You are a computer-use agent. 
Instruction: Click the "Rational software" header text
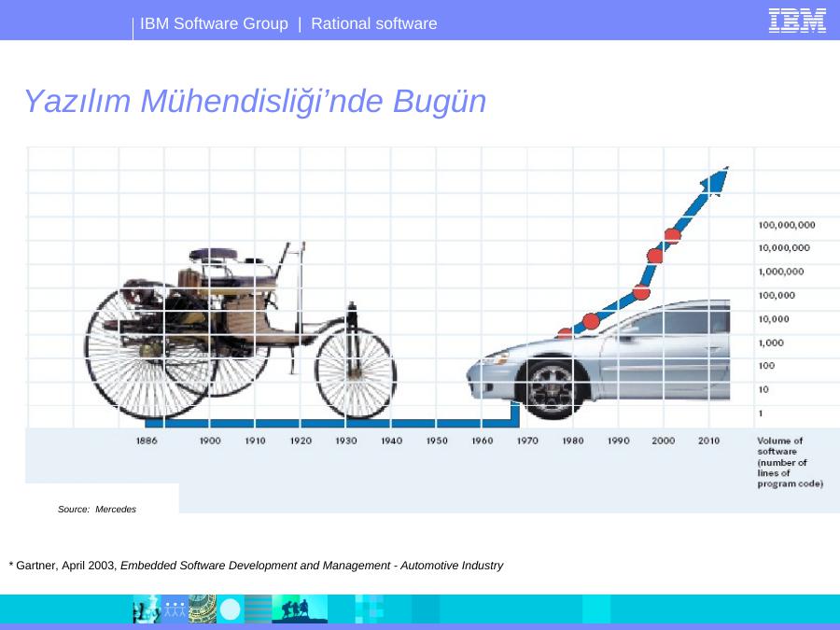[x=374, y=23]
